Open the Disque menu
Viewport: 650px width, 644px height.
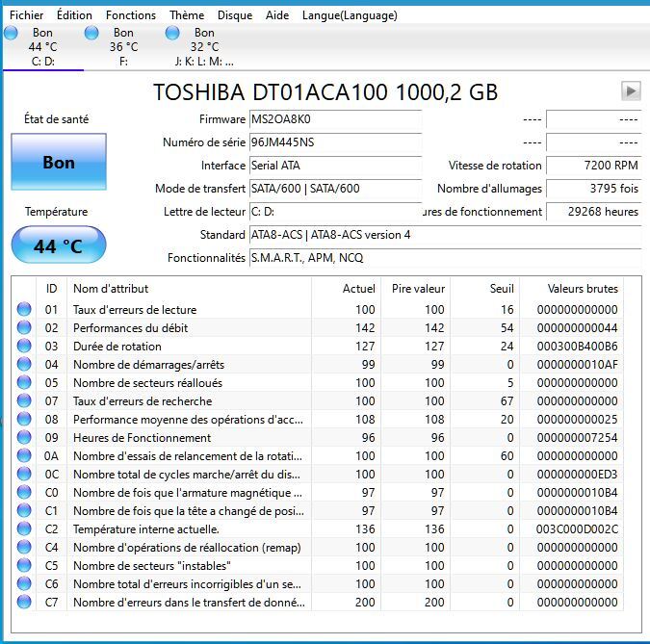click(x=235, y=15)
